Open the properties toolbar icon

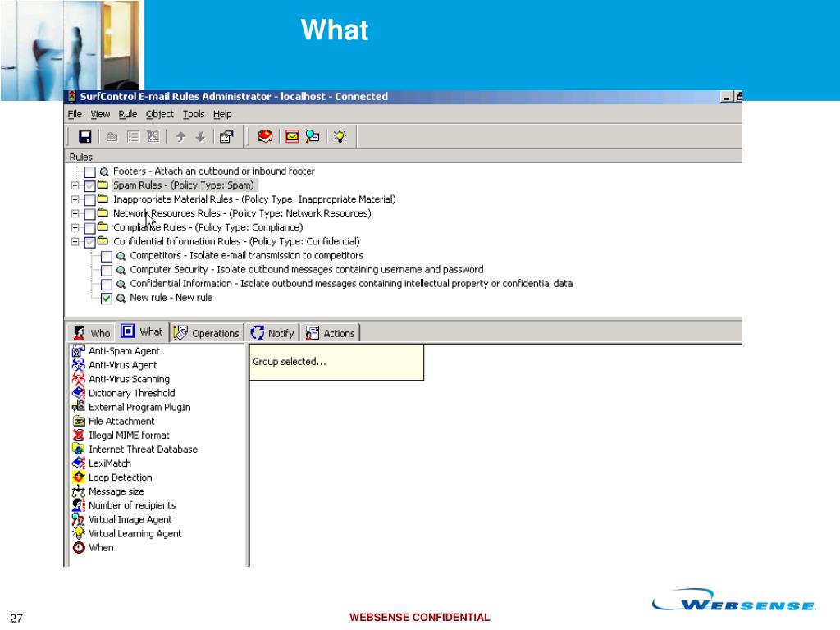pyautogui.click(x=226, y=137)
